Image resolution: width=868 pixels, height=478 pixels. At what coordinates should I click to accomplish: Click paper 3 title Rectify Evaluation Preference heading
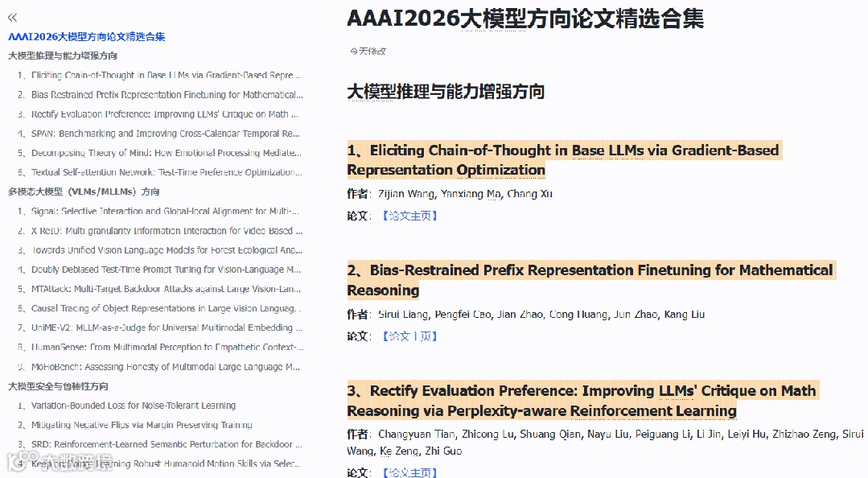(x=582, y=401)
